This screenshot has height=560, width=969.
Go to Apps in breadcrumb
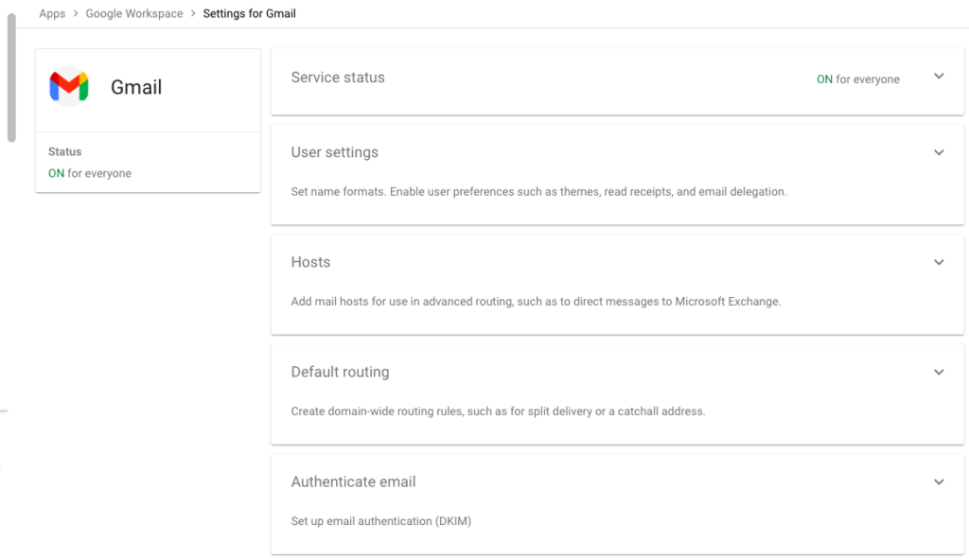52,14
